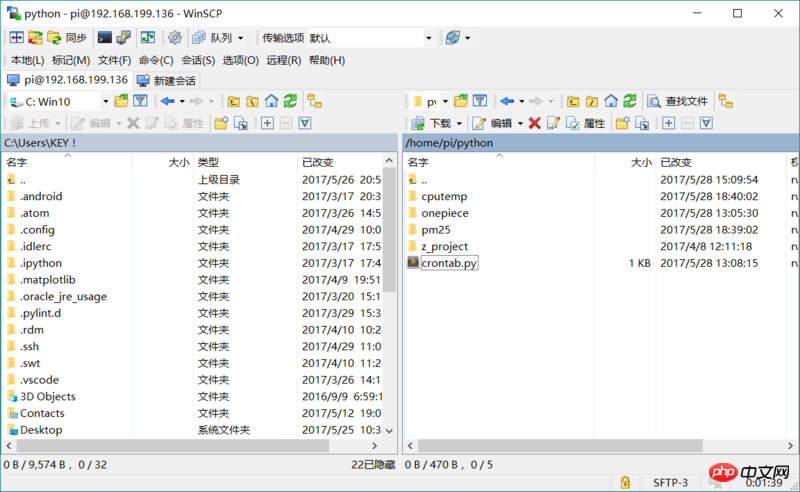The width and height of the screenshot is (800, 492).
Task: Click the Compare directories icon in the top toolbar
Action: pyautogui.click(x=16, y=38)
